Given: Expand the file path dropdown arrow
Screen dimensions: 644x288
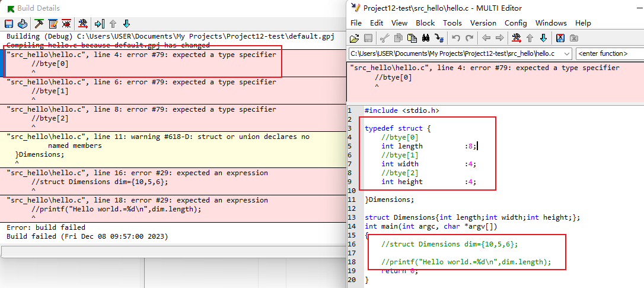Looking at the screenshot, I should [x=566, y=54].
